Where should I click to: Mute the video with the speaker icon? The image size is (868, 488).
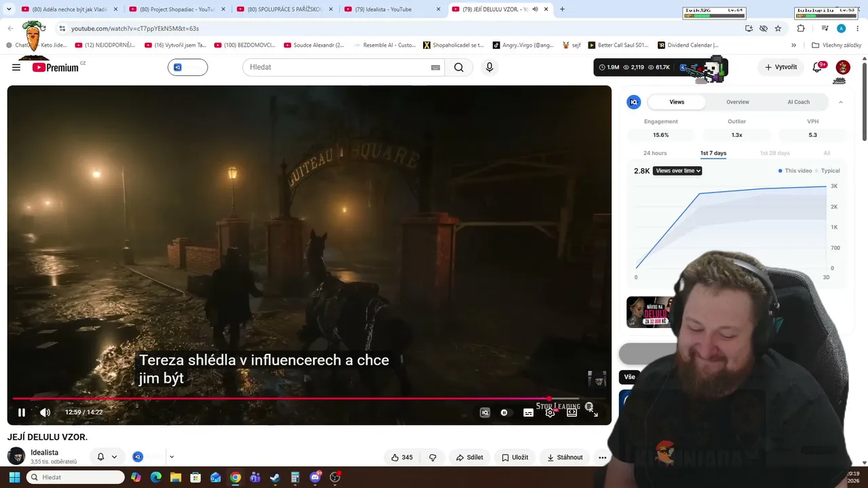(45, 412)
